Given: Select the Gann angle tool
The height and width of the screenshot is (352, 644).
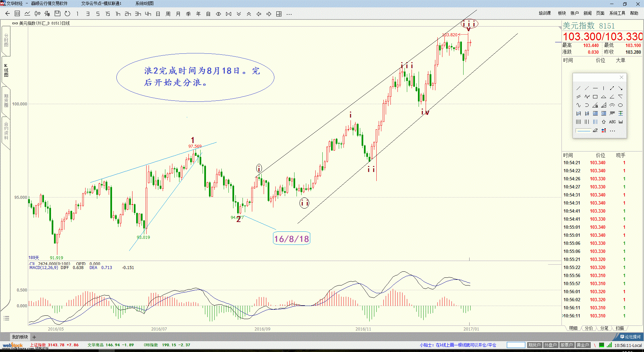Looking at the screenshot, I should (595, 105).
